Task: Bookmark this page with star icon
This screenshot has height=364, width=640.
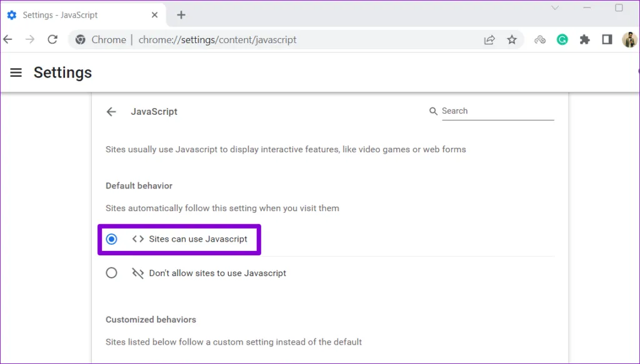Action: [512, 40]
